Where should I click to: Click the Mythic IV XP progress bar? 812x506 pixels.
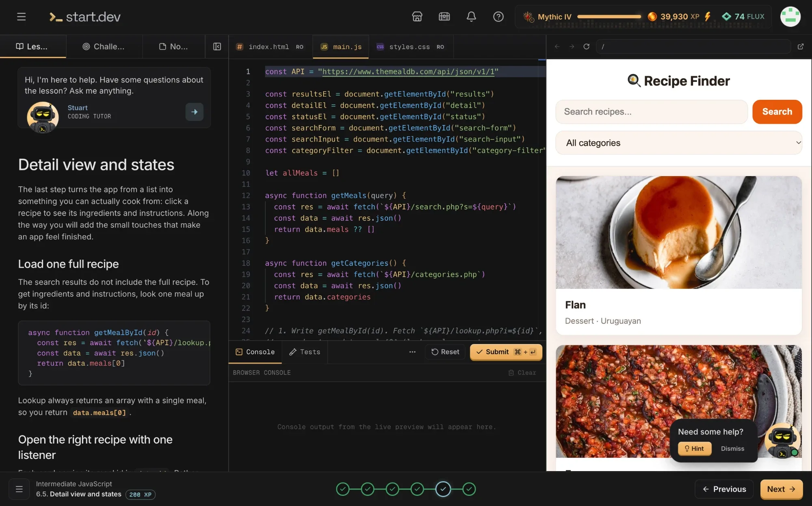click(x=609, y=17)
